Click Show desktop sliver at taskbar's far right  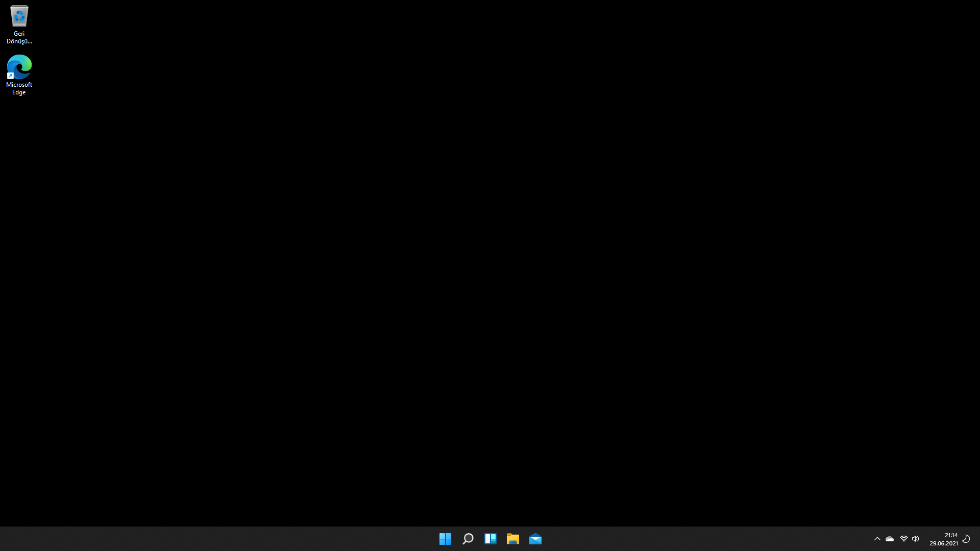[978, 539]
